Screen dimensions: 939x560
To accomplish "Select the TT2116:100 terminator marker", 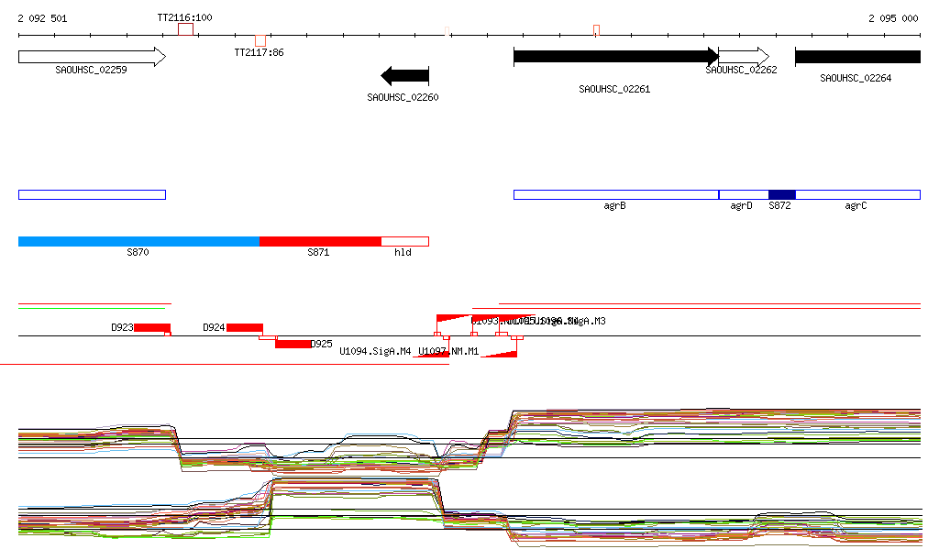I will point(185,29).
